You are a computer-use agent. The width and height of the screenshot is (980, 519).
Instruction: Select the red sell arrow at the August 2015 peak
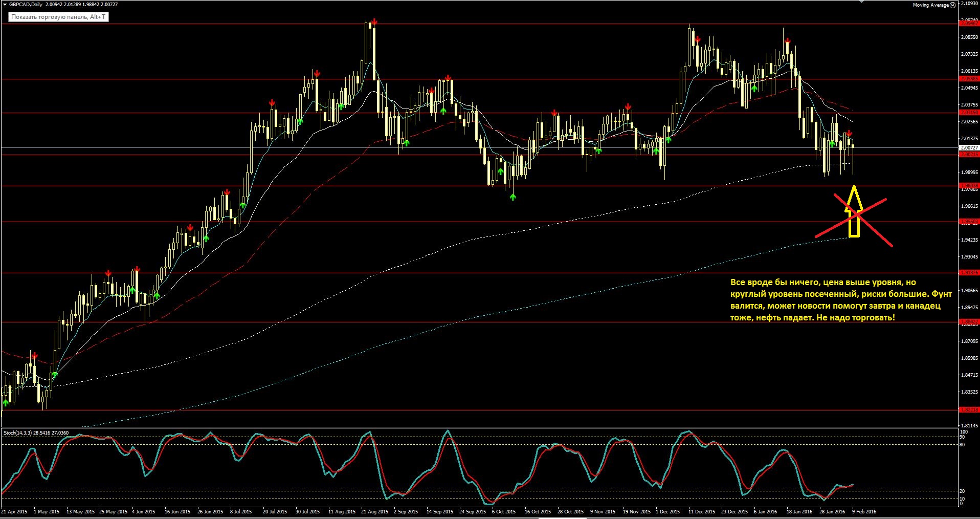pyautogui.click(x=375, y=21)
